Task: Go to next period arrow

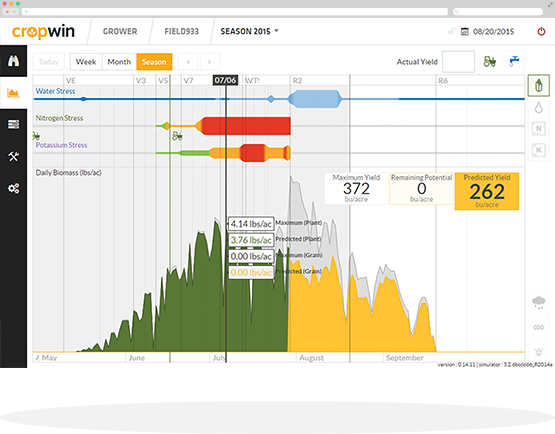Action: click(210, 62)
